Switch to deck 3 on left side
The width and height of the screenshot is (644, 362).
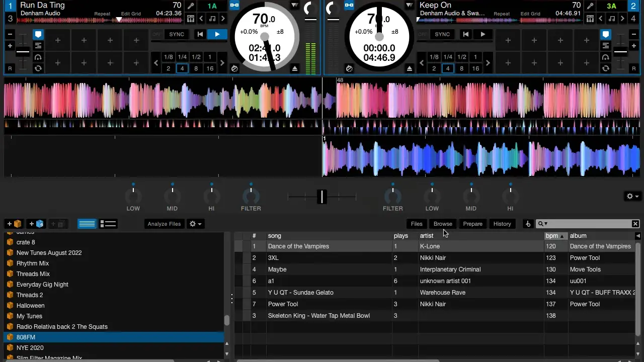10,19
